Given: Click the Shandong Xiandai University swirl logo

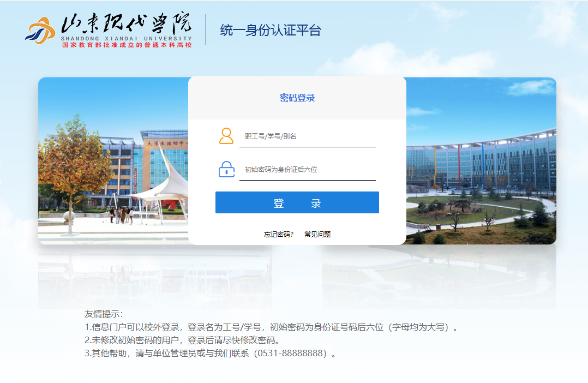Looking at the screenshot, I should (x=40, y=31).
